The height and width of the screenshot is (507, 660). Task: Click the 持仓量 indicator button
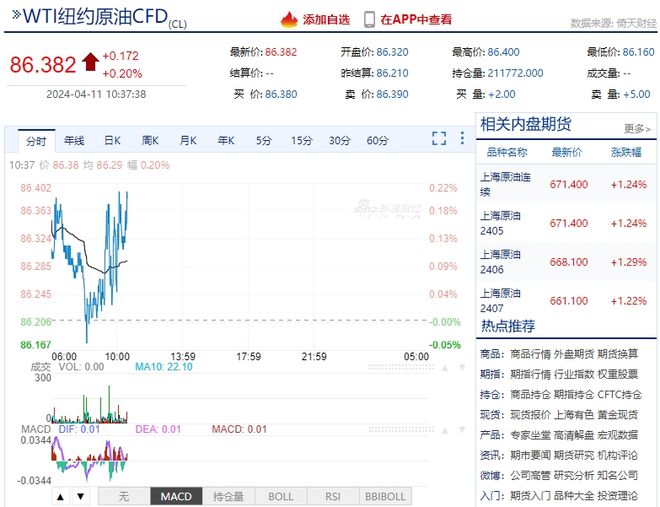[229, 496]
